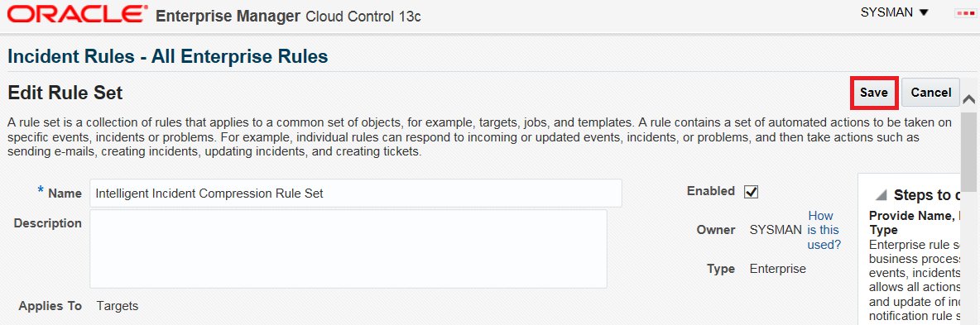Click the vertical scrollbar thumb
980x325 pixels.
[x=969, y=152]
